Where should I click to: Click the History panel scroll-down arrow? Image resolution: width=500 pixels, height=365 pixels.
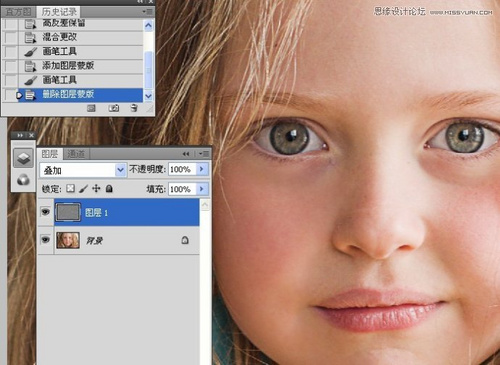pyautogui.click(x=148, y=96)
